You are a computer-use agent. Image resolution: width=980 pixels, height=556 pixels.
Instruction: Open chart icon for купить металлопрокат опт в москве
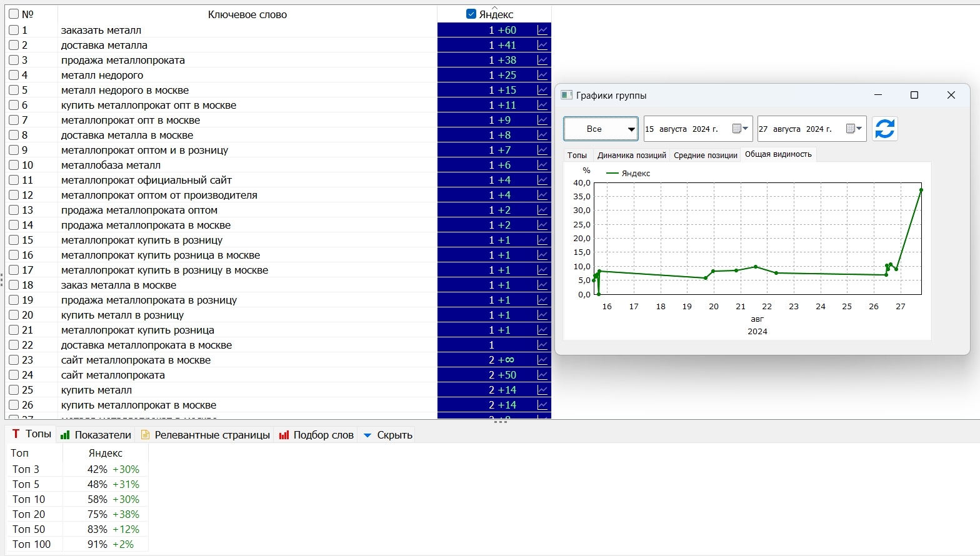point(542,105)
